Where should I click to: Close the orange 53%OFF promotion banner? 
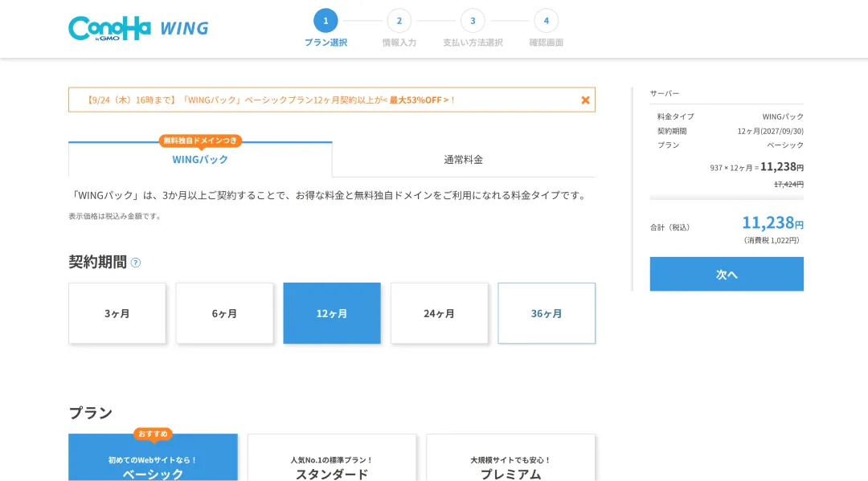(x=585, y=100)
